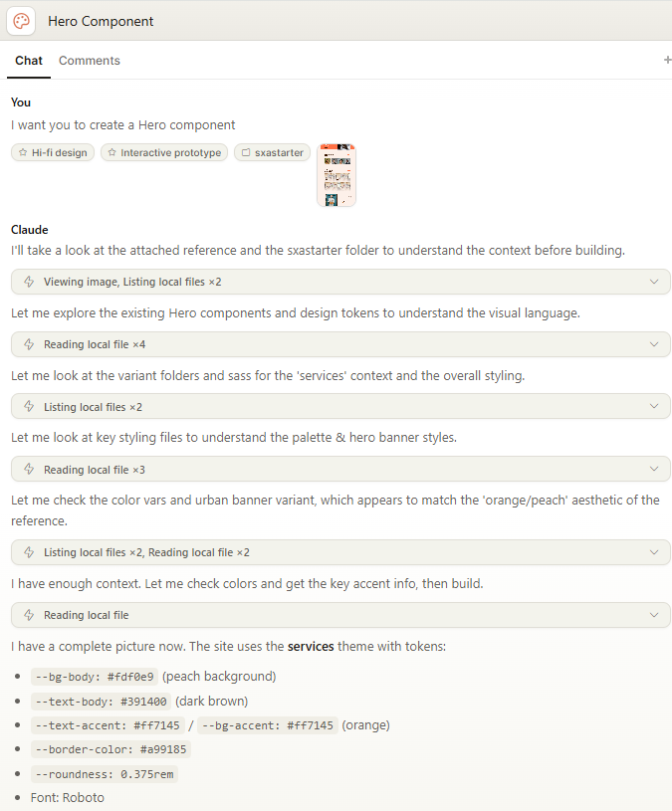The height and width of the screenshot is (811, 672).
Task: Click the plus button right of the tab bar
Action: point(666,60)
